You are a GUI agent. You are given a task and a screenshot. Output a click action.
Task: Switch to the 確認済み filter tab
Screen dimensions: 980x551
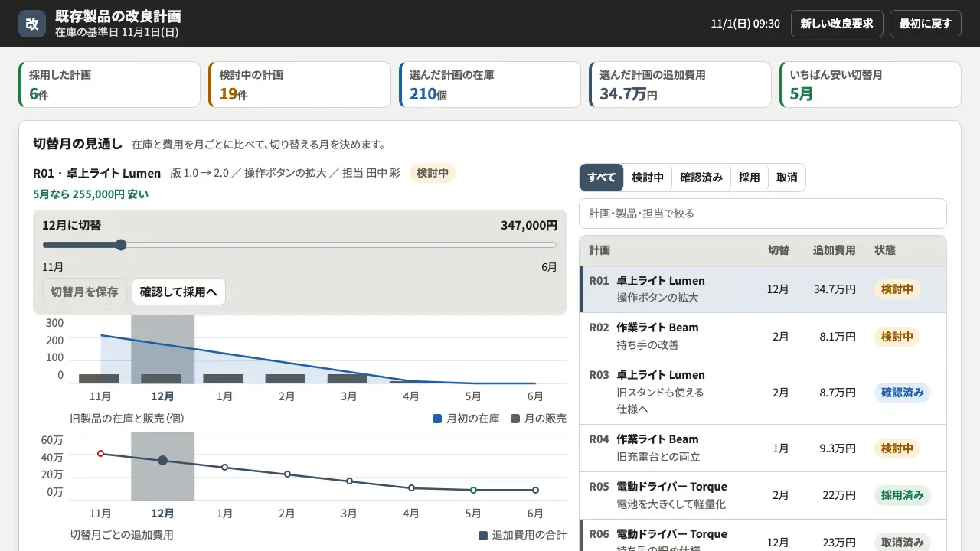(x=701, y=178)
